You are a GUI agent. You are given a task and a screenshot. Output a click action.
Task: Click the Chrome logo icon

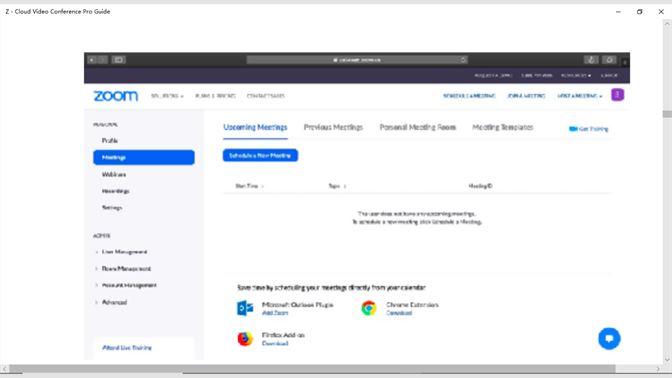coord(369,308)
